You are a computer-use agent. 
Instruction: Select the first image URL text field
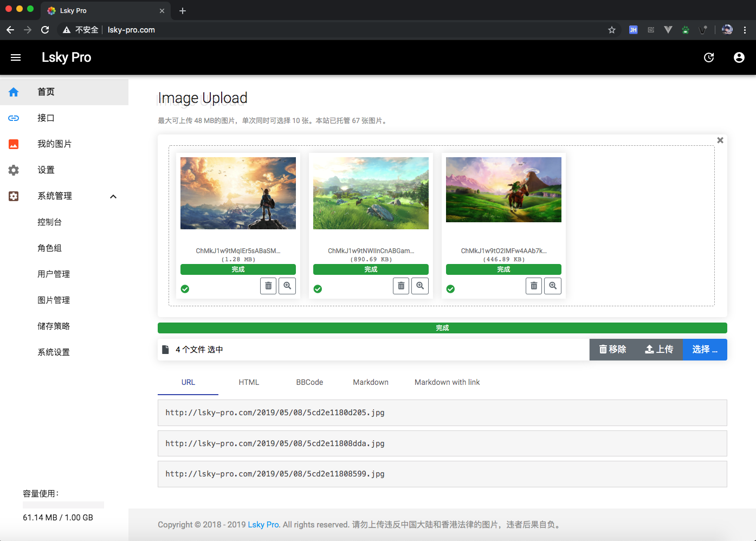(442, 413)
